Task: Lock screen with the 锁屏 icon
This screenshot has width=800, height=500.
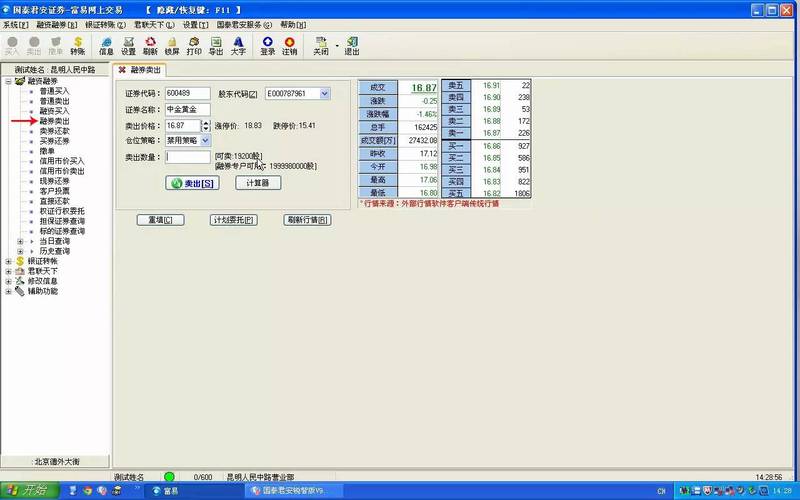Action: tap(172, 46)
